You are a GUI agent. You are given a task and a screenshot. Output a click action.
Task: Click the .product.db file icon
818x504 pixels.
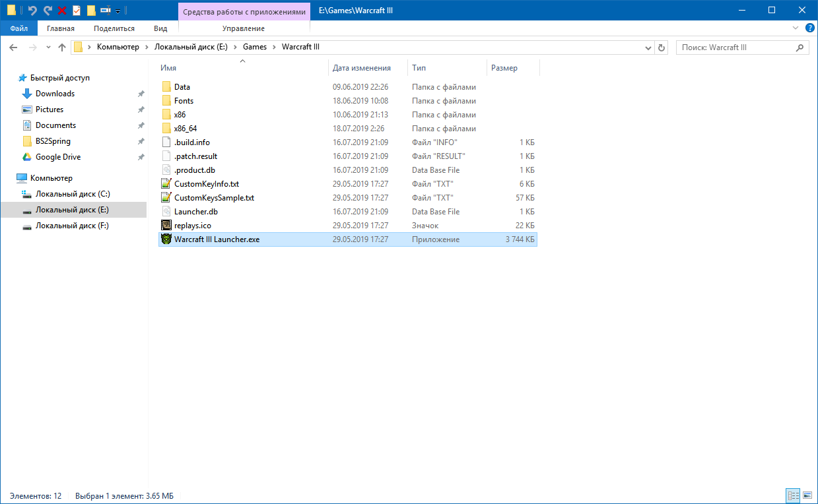point(166,170)
